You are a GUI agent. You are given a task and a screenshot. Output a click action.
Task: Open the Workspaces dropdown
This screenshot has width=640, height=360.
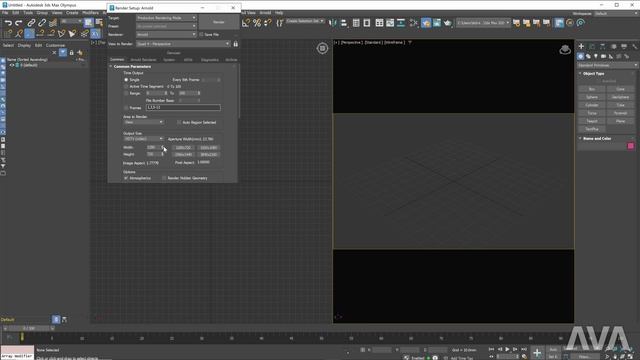(x=616, y=13)
